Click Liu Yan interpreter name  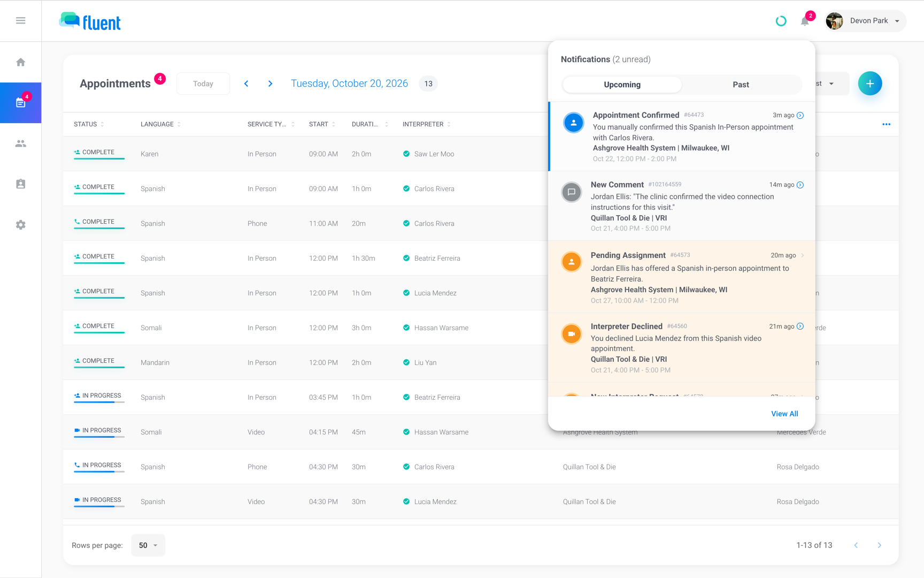[x=425, y=363]
